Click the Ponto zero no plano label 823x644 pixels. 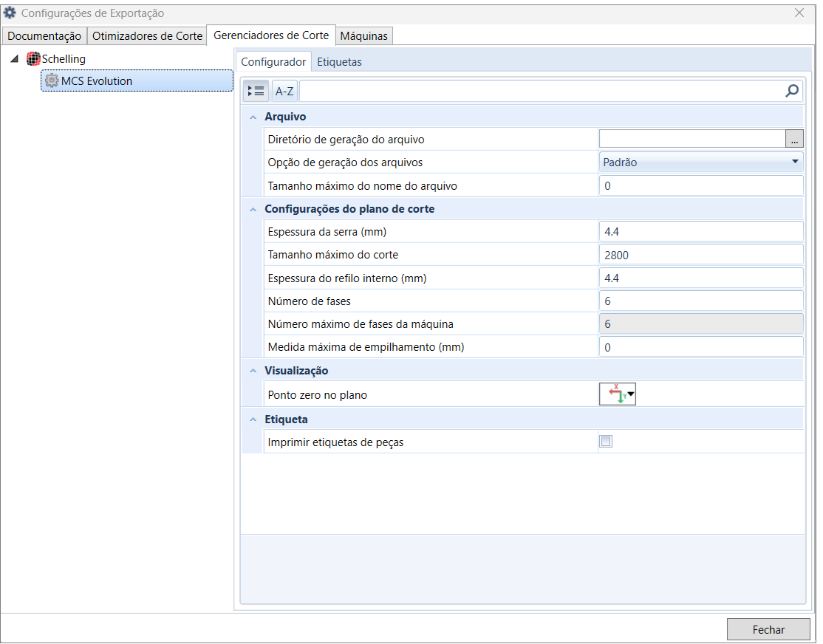(x=317, y=394)
